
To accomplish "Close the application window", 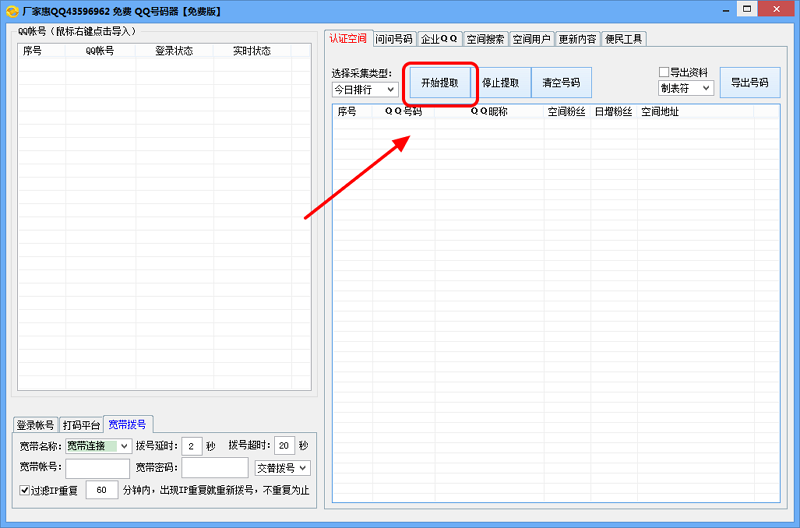I will click(777, 9).
